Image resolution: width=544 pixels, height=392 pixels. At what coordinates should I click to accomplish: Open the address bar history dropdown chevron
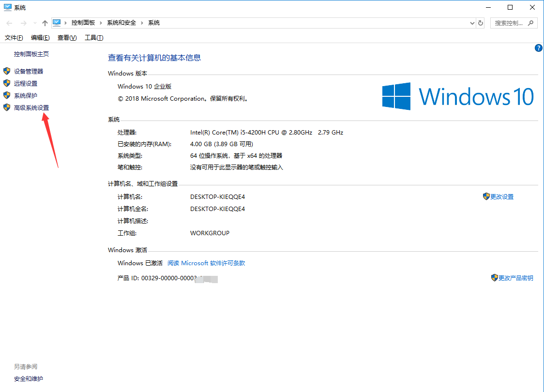point(471,22)
